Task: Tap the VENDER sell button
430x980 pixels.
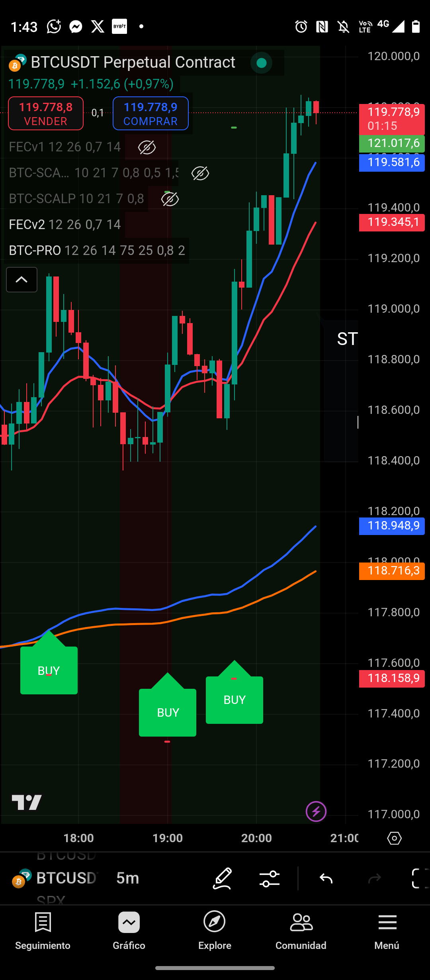Action: pos(46,114)
